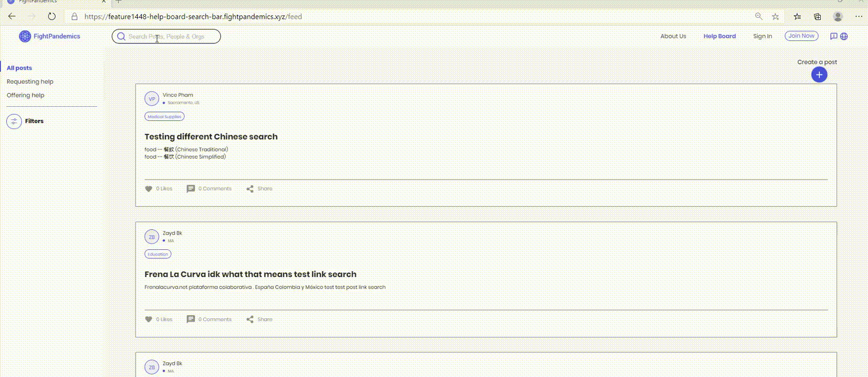Like the Frena La Curva post
The width and height of the screenshot is (868, 377).
148,319
